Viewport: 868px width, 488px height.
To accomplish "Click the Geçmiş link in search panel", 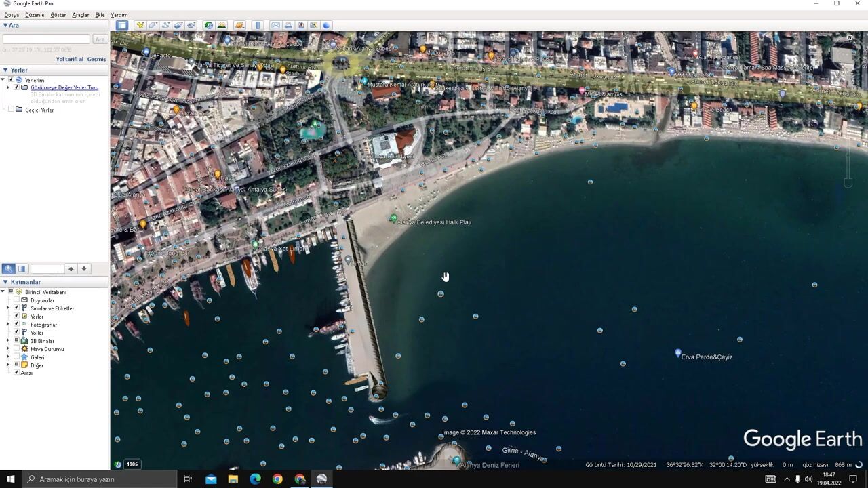I will (96, 59).
